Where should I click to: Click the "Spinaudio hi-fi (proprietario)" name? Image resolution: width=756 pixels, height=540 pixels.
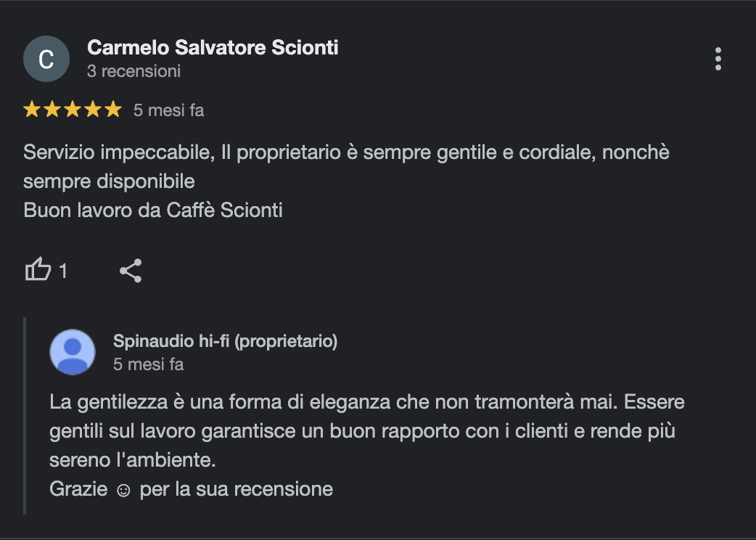225,341
